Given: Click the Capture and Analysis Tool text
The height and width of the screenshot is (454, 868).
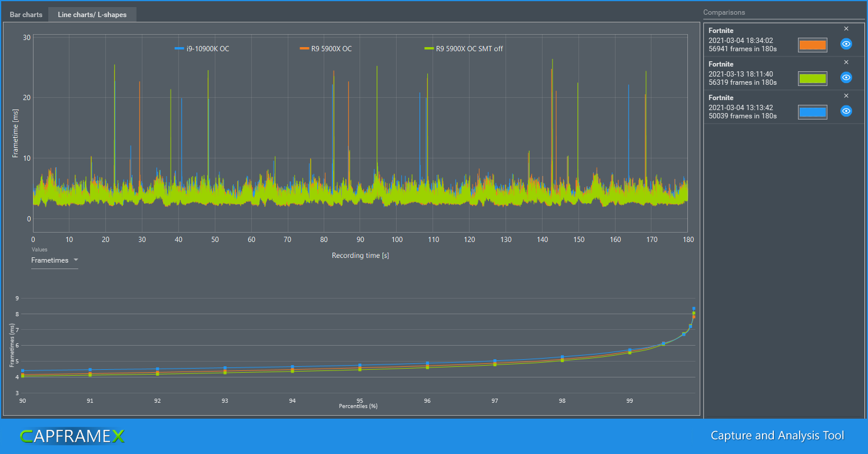Looking at the screenshot, I should click(777, 436).
